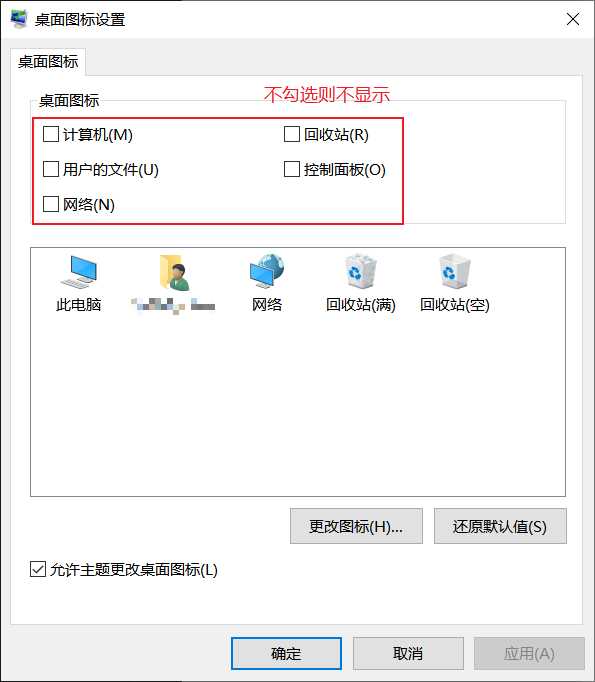Check the 控制面板(O) checkbox
Screen dimensions: 595x682
[x=292, y=169]
